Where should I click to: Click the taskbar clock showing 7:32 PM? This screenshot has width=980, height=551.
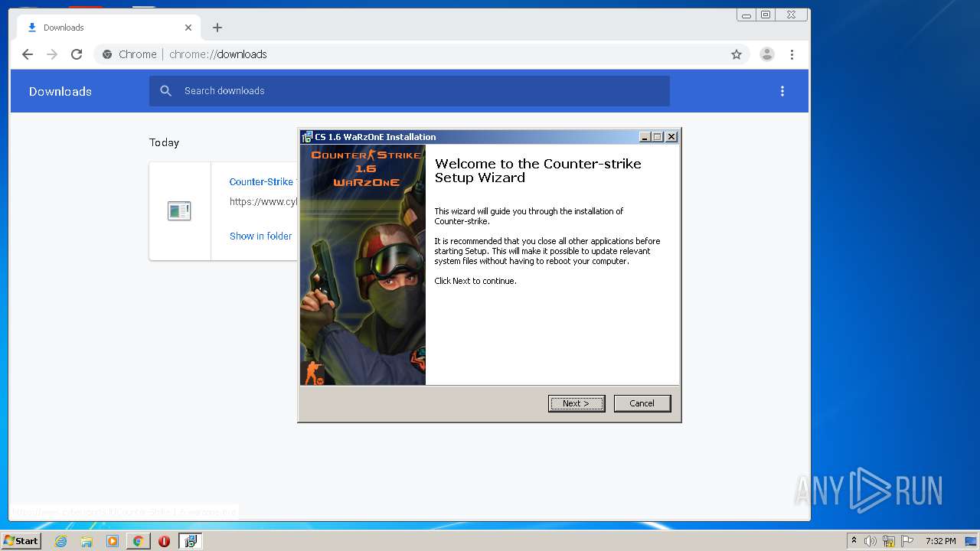(940, 541)
